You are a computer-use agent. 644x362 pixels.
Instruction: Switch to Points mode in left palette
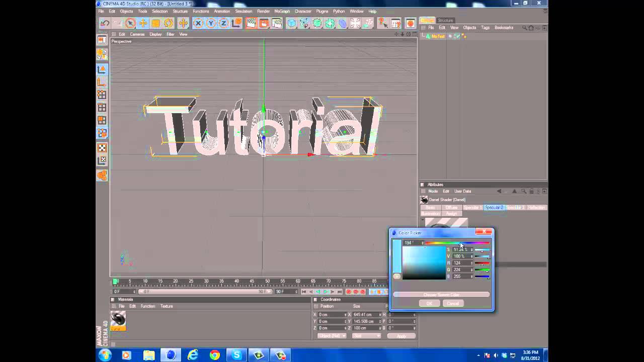[102, 95]
